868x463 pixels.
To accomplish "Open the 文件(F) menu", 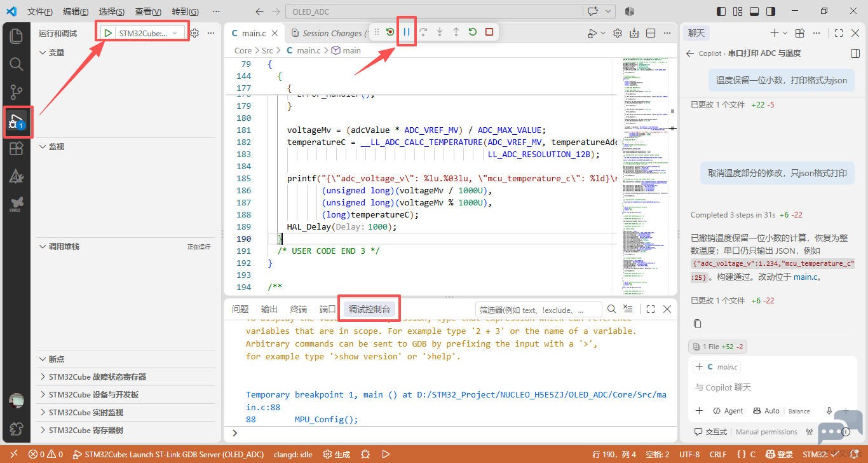I will click(x=40, y=11).
